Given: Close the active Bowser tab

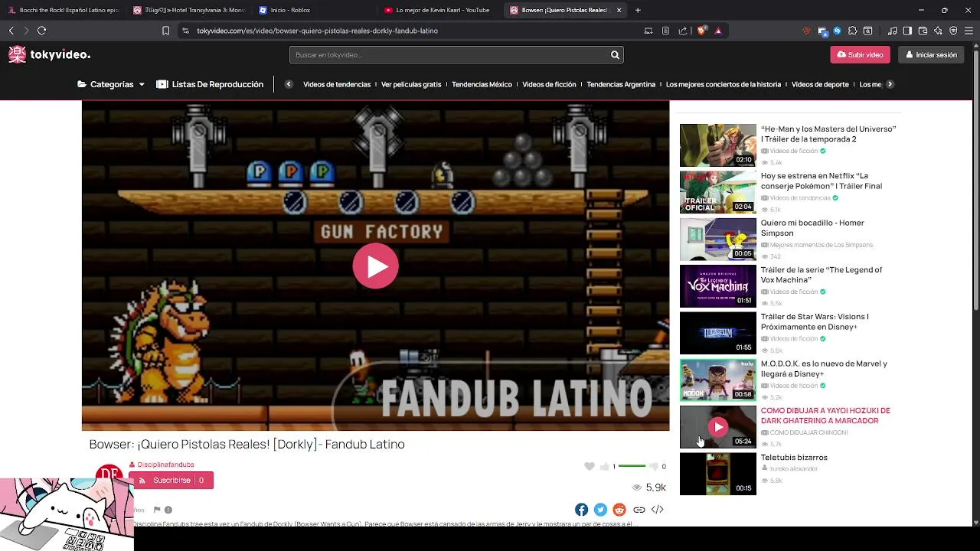Looking at the screenshot, I should (619, 10).
